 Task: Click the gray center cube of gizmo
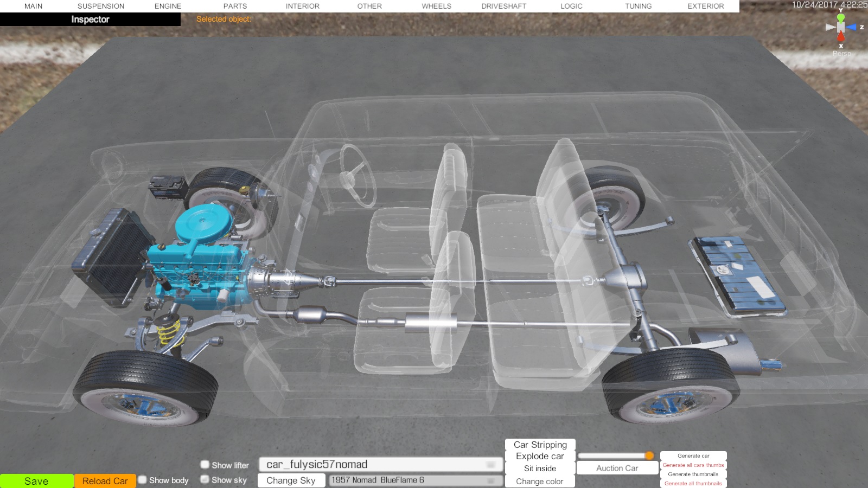[840, 27]
